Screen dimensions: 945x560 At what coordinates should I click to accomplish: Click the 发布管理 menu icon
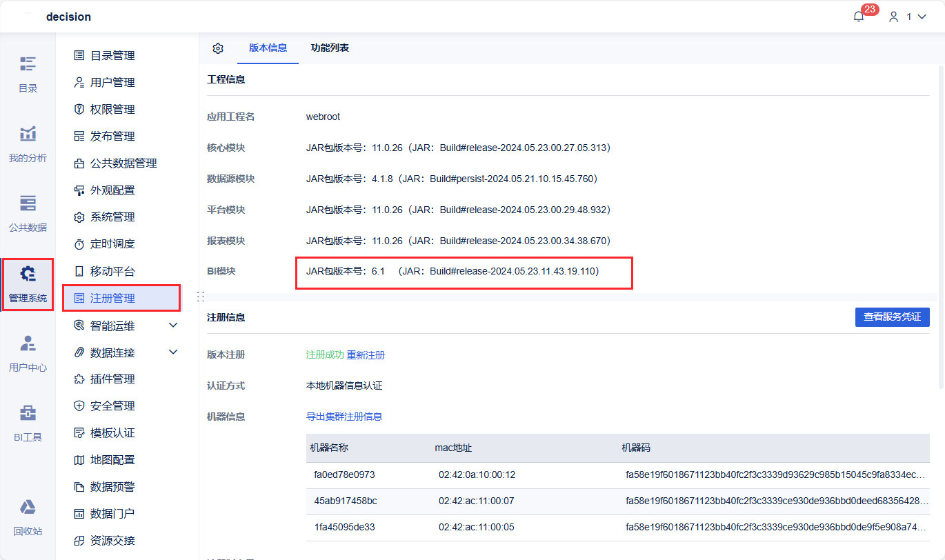79,136
